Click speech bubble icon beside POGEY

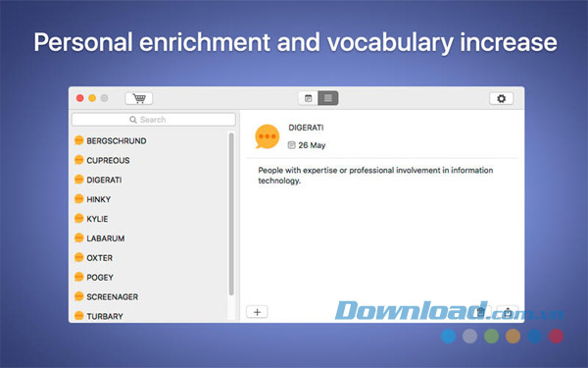78,277
